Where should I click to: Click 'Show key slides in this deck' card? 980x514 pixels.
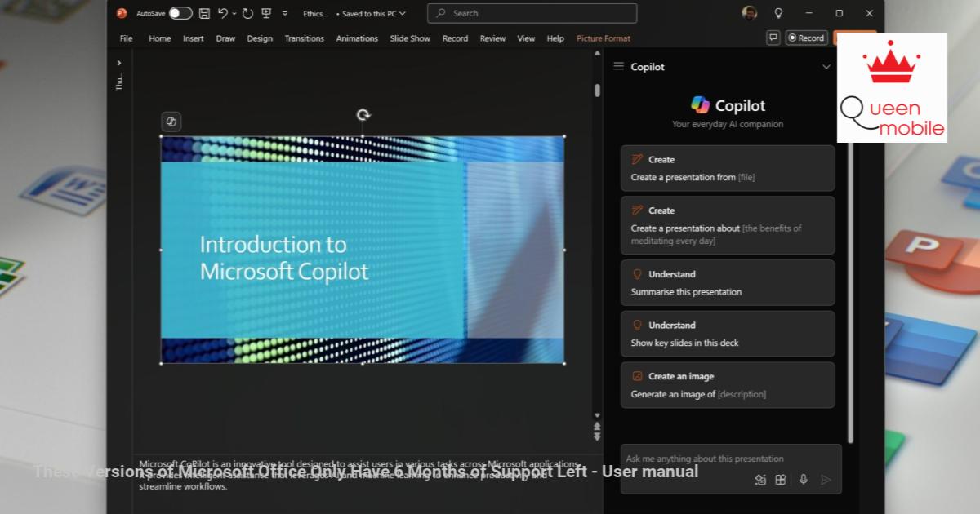coord(728,334)
